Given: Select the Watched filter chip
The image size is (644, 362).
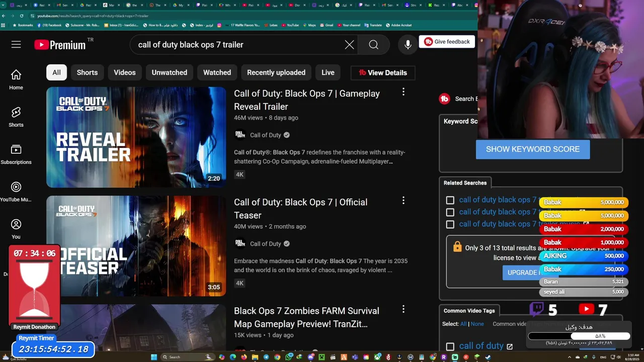Looking at the screenshot, I should coord(217,72).
